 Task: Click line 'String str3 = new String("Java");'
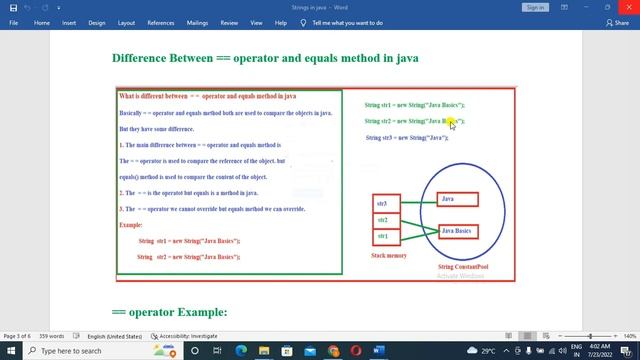[x=407, y=138]
